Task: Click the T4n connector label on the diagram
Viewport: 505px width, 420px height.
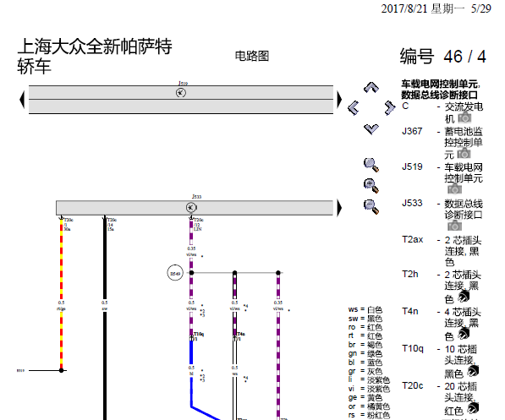Action: [241, 334]
